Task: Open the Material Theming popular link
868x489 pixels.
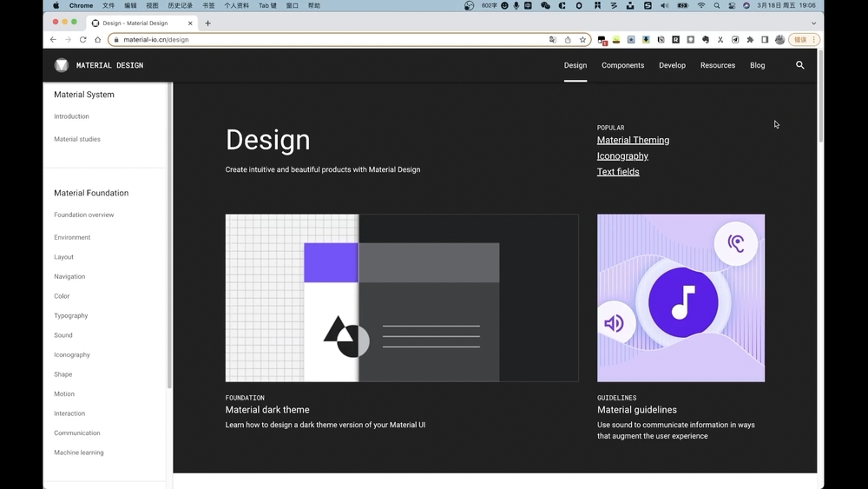Action: 633,140
